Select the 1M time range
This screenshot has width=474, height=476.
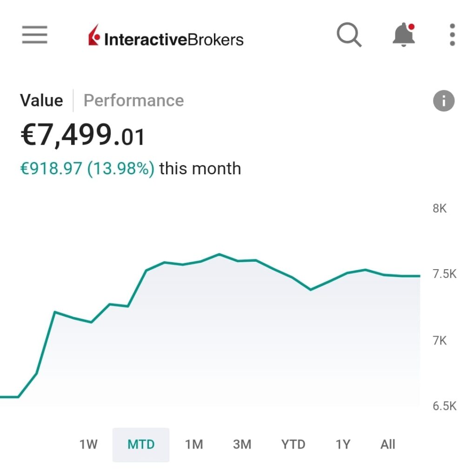coord(194,444)
